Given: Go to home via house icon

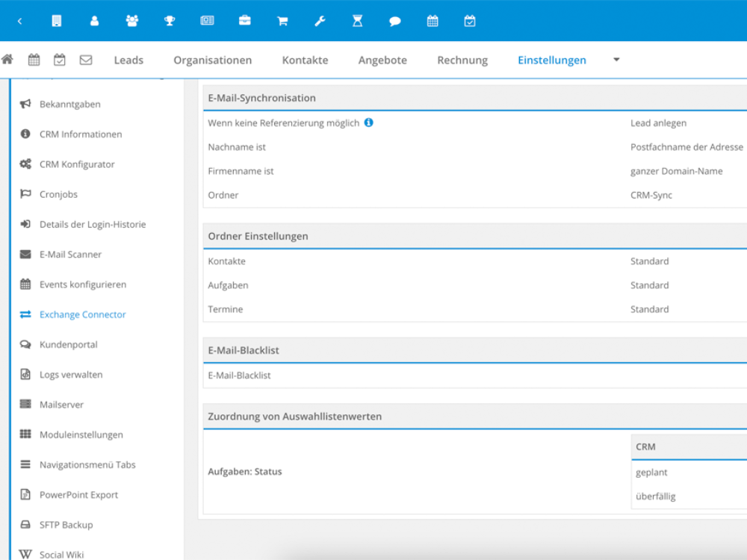Looking at the screenshot, I should click(x=7, y=60).
